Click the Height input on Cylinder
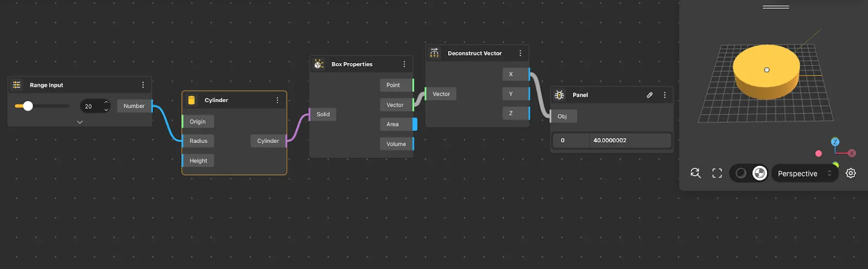Screen dimensions: 868x269 pos(198,161)
